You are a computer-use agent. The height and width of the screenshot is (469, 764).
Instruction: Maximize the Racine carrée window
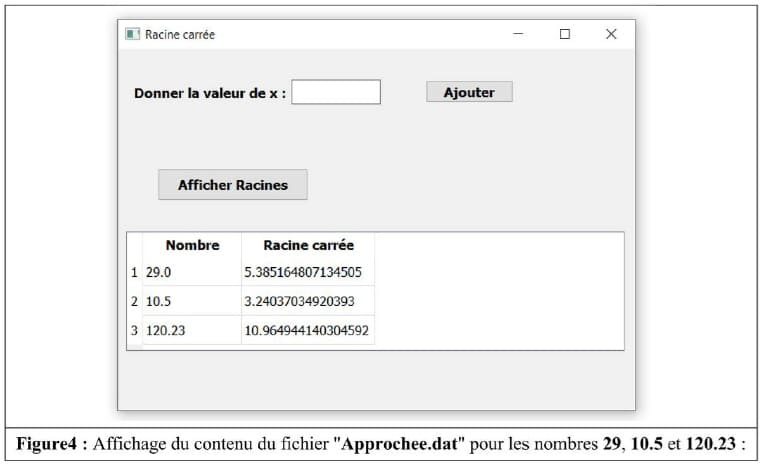click(x=565, y=34)
